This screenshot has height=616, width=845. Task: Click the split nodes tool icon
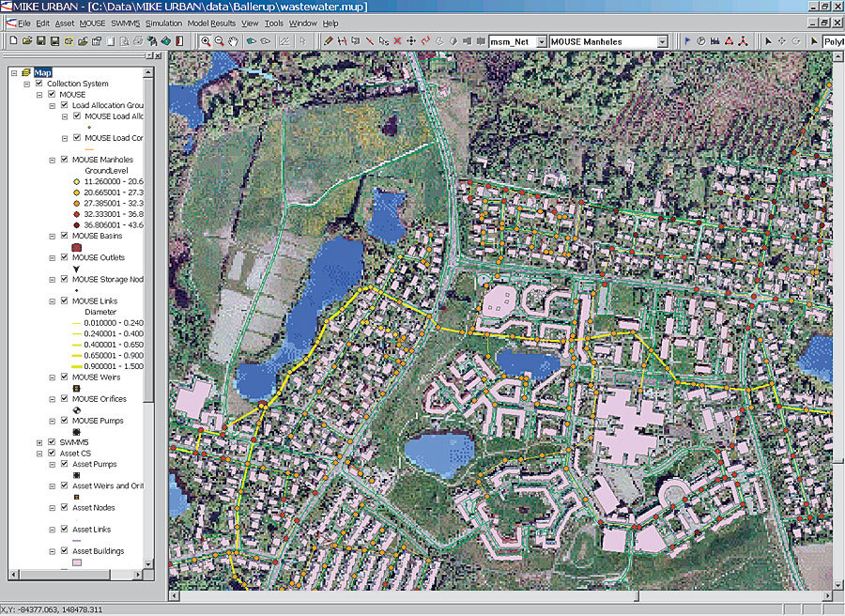tap(342, 41)
